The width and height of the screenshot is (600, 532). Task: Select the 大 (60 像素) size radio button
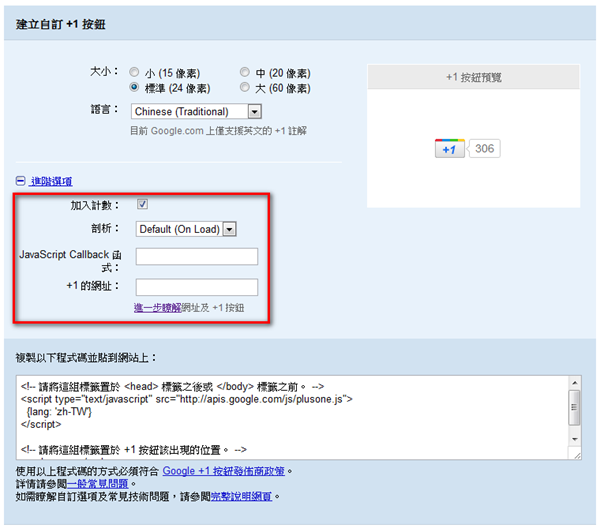tap(245, 87)
